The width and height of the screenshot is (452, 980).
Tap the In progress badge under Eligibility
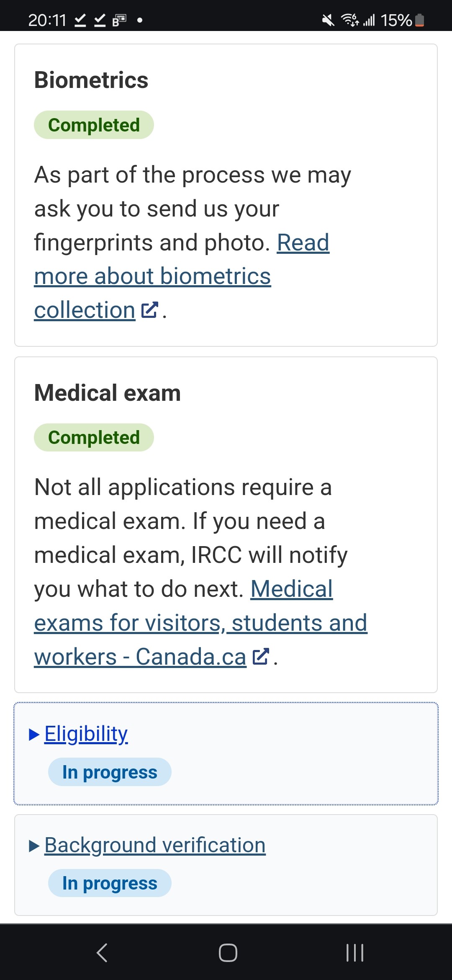pyautogui.click(x=110, y=772)
